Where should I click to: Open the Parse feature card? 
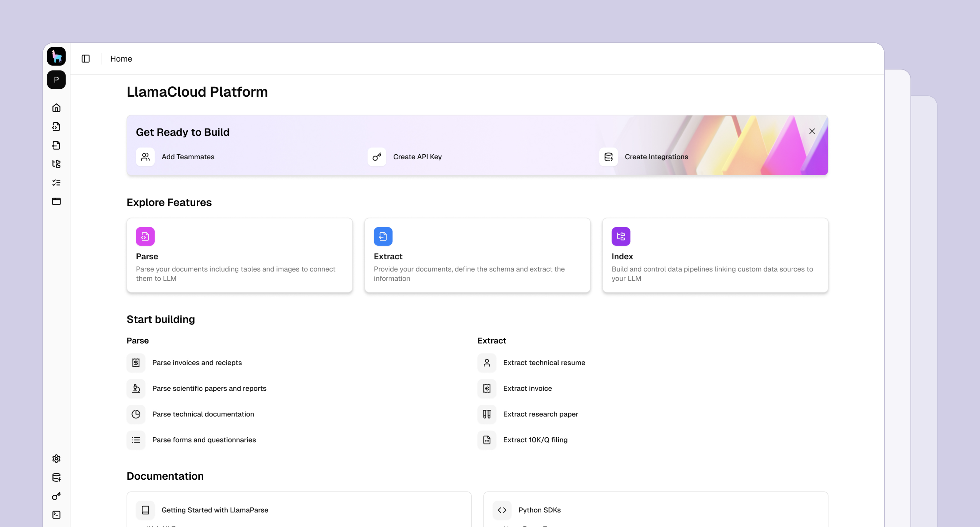[240, 255]
